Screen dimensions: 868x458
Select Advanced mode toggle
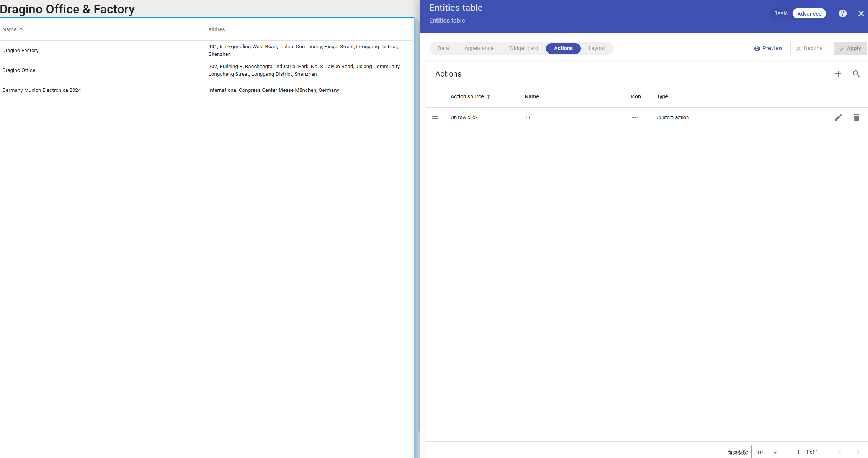click(809, 13)
